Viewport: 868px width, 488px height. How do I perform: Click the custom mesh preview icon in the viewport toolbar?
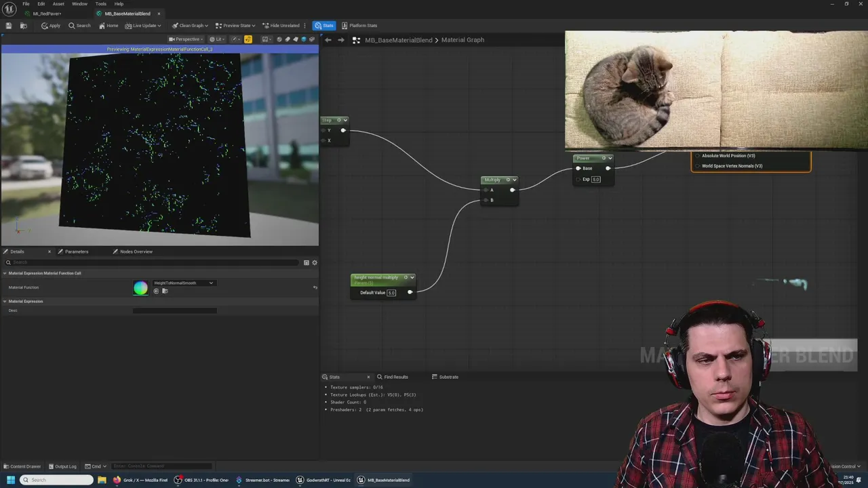[x=312, y=39]
